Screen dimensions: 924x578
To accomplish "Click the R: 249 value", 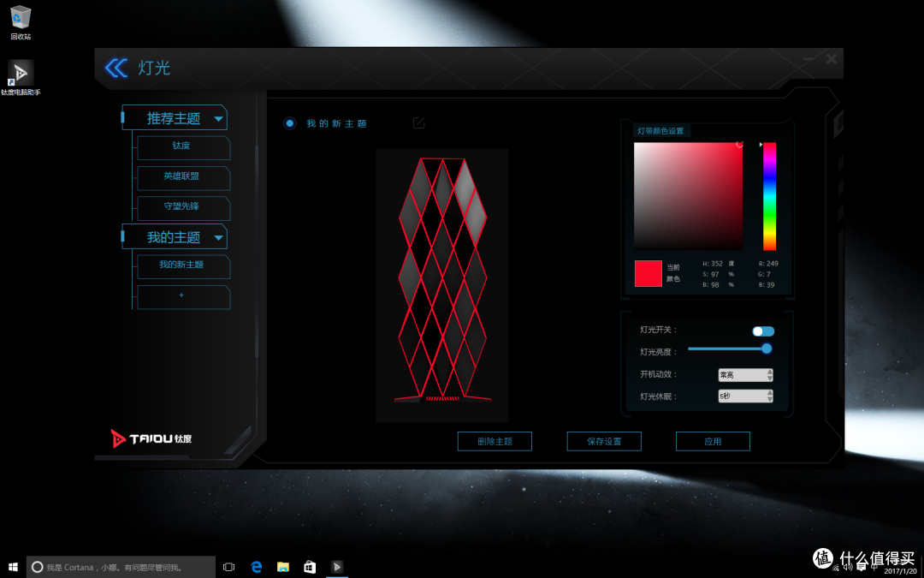I will tap(768, 264).
